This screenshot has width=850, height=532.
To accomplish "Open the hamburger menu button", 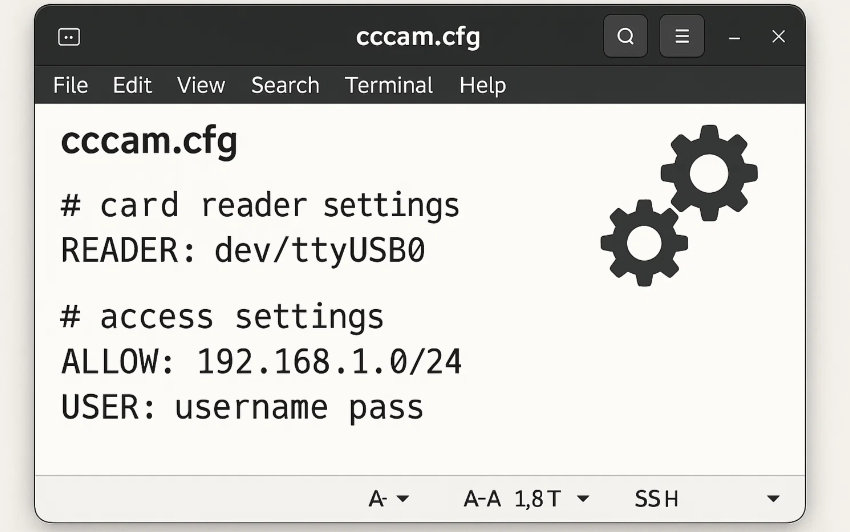I will coord(682,36).
